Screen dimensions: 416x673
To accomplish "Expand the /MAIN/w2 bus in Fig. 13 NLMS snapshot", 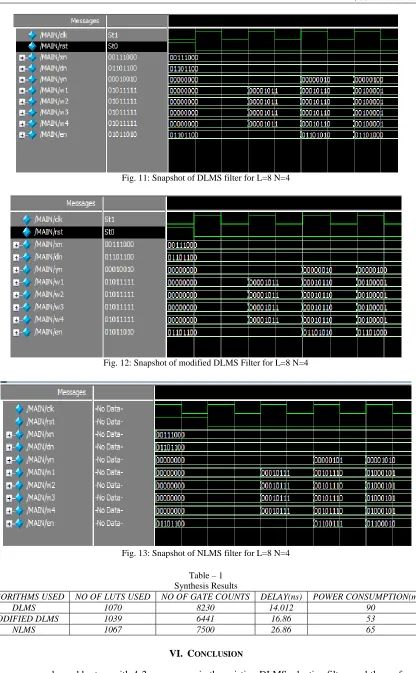I will tap(9, 485).
